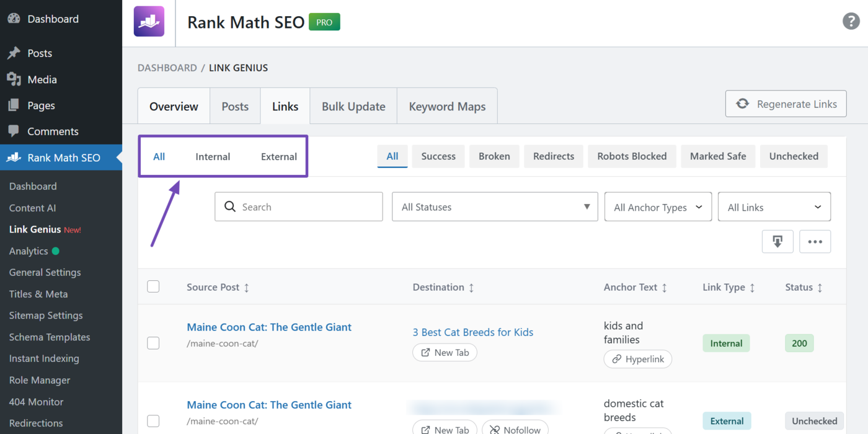Screen dimensions: 868x434
Task: Open General Settings in sidebar
Action: (45, 272)
